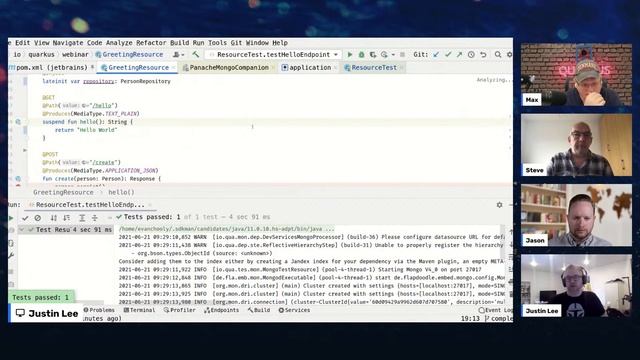The image size is (640, 360).
Task: Collapse all test results
Action: (x=95, y=218)
